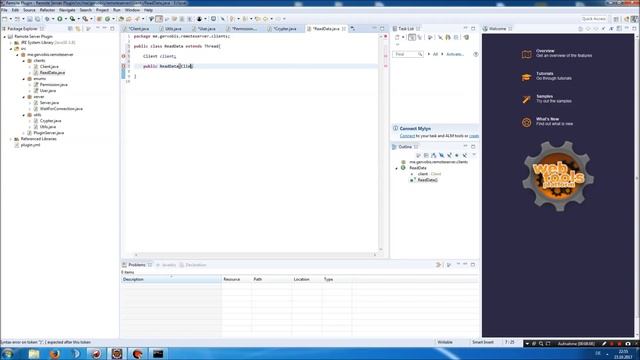Switch to the Crypter.java editor tab
Screen dimensions: 640x360
point(284,29)
